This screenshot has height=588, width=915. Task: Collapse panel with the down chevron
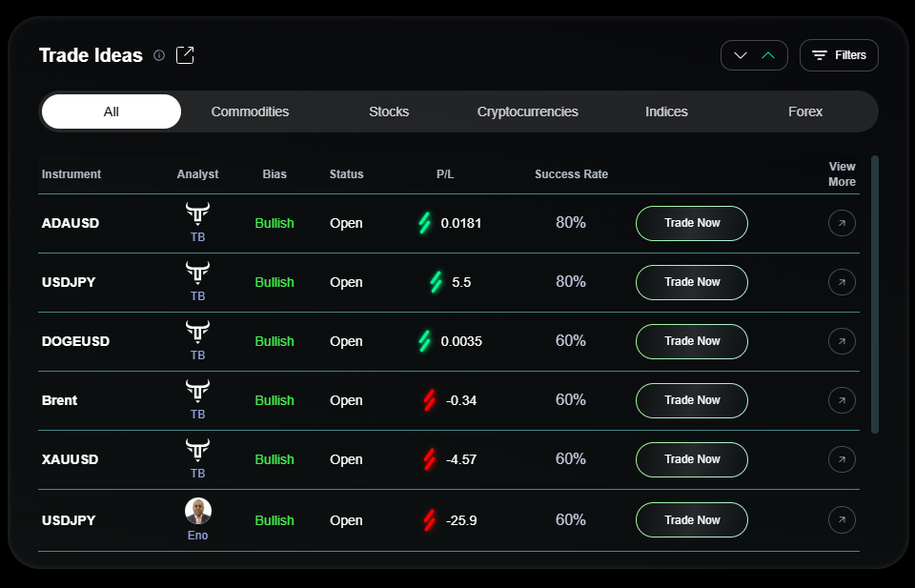click(x=740, y=55)
